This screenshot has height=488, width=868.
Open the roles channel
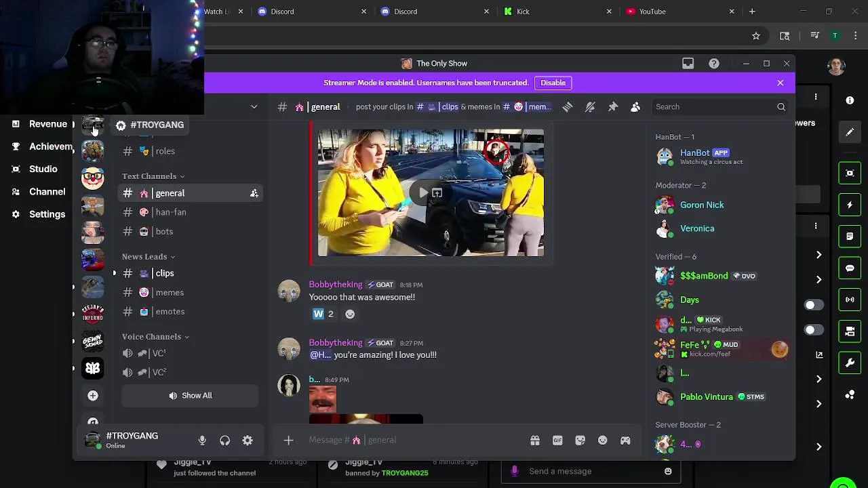pos(191,151)
